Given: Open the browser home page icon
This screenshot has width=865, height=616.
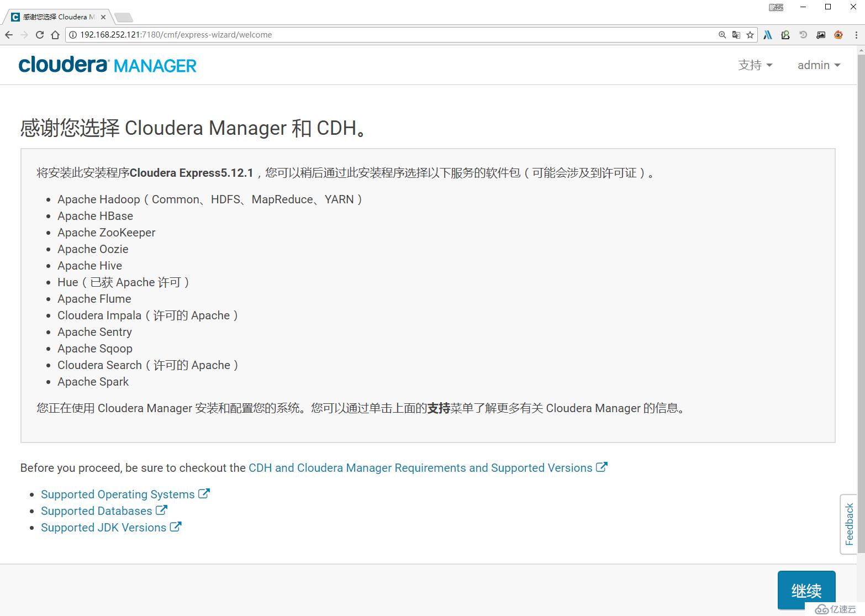Looking at the screenshot, I should pos(55,35).
